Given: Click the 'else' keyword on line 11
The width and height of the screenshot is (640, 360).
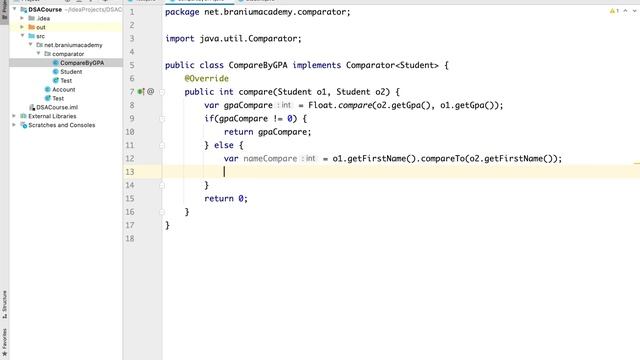Looking at the screenshot, I should tap(224, 145).
